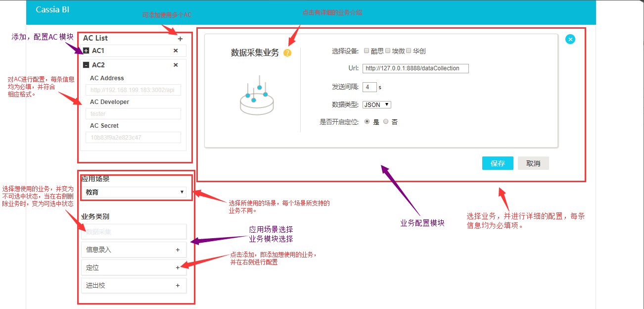
Task: Expand the AC1 entry
Action: click(86, 51)
